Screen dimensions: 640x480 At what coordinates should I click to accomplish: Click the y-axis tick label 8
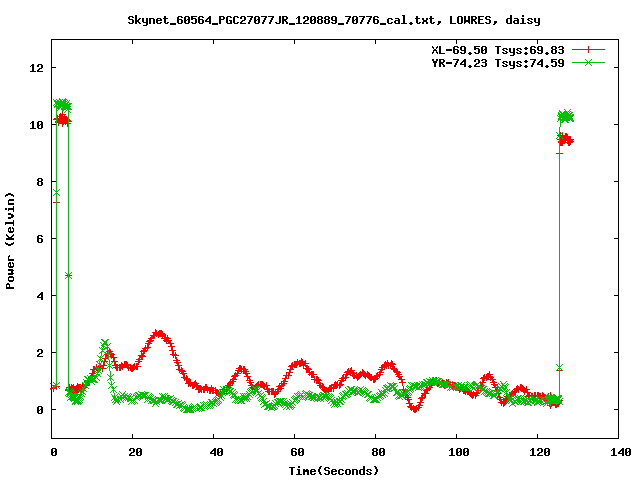40,182
